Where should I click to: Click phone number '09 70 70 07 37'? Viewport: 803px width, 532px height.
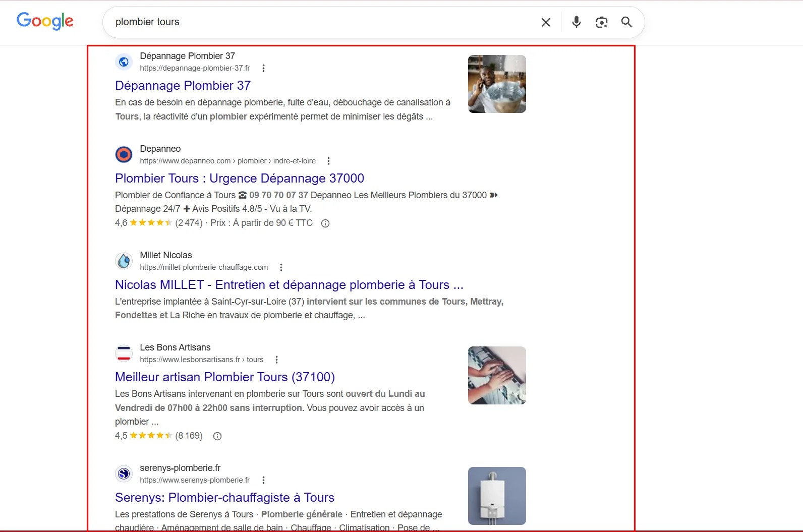278,195
